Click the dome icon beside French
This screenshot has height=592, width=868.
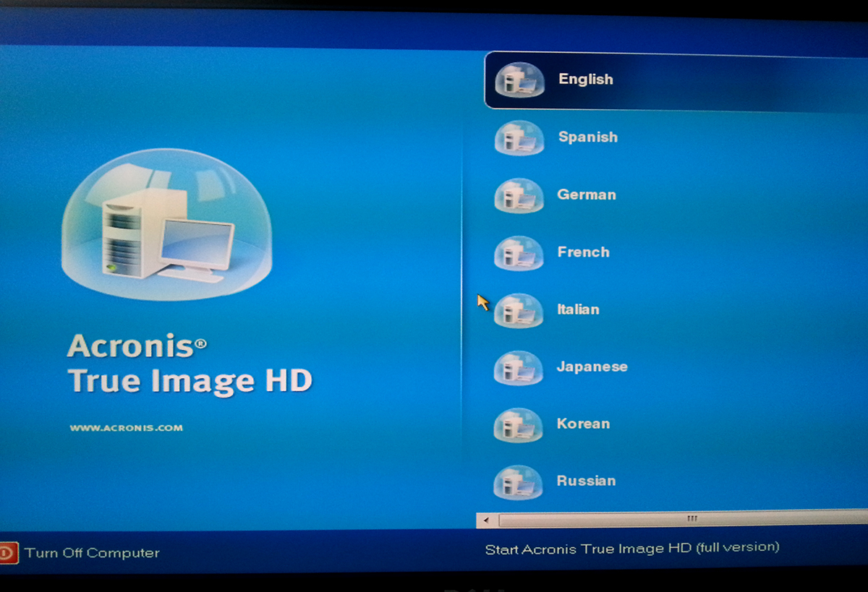[519, 253]
